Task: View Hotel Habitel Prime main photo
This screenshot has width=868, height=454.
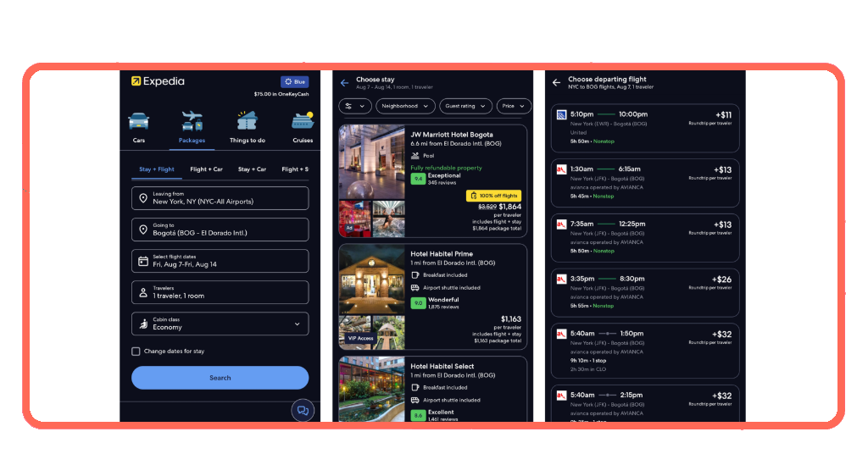Action: [x=372, y=280]
